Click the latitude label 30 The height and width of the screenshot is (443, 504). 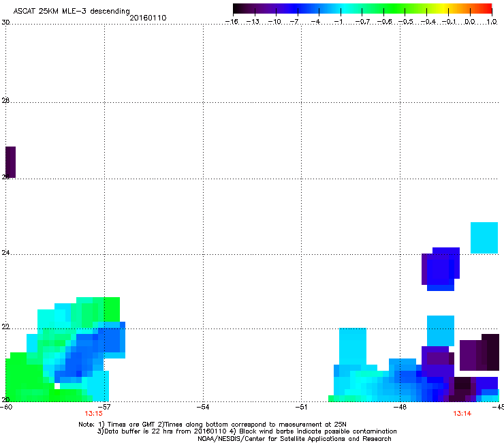[x=5, y=22]
